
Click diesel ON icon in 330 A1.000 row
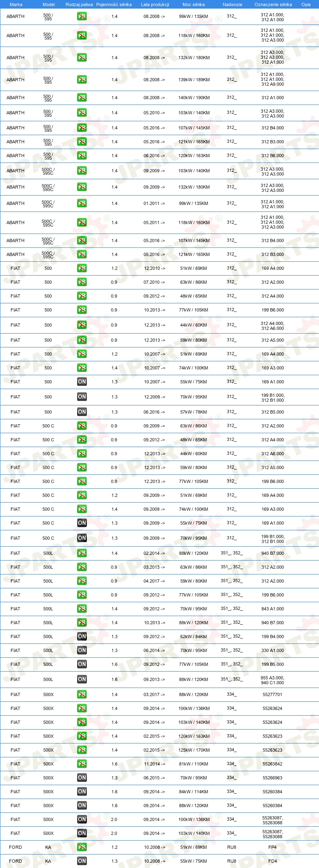click(82, 650)
